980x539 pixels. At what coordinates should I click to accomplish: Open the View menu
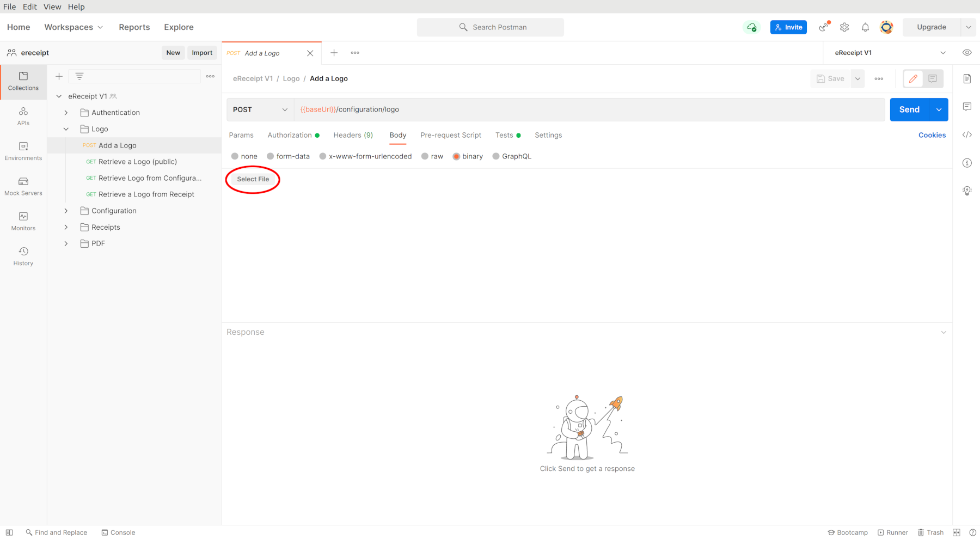[x=52, y=7]
